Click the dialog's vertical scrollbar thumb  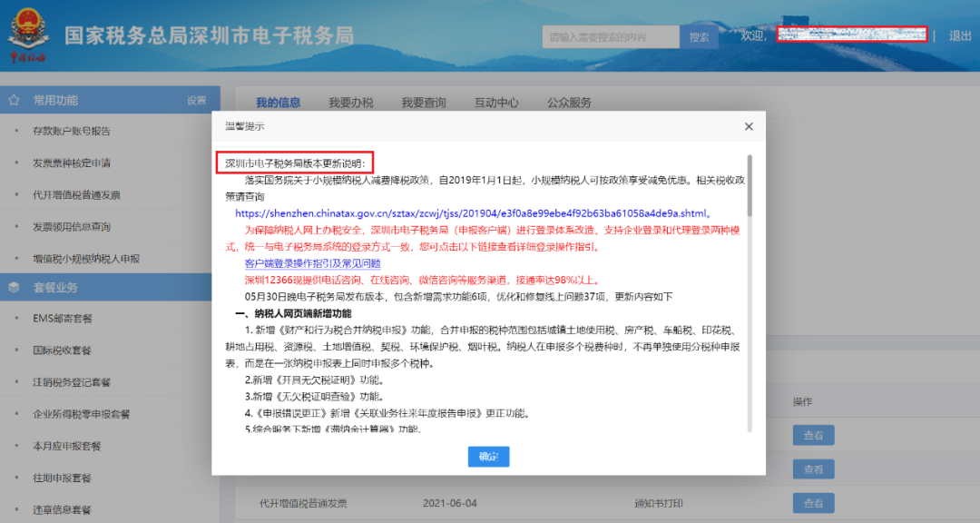coord(750,185)
